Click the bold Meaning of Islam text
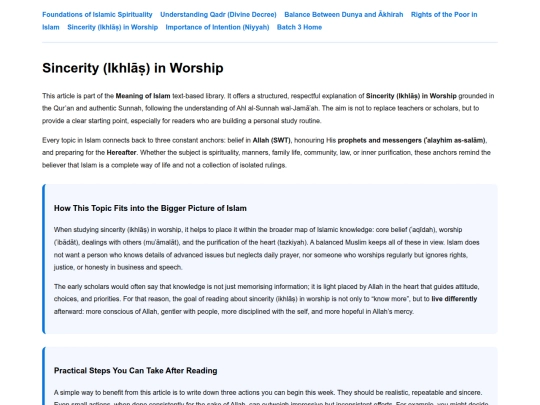This screenshot has width=540, height=405. 143,96
